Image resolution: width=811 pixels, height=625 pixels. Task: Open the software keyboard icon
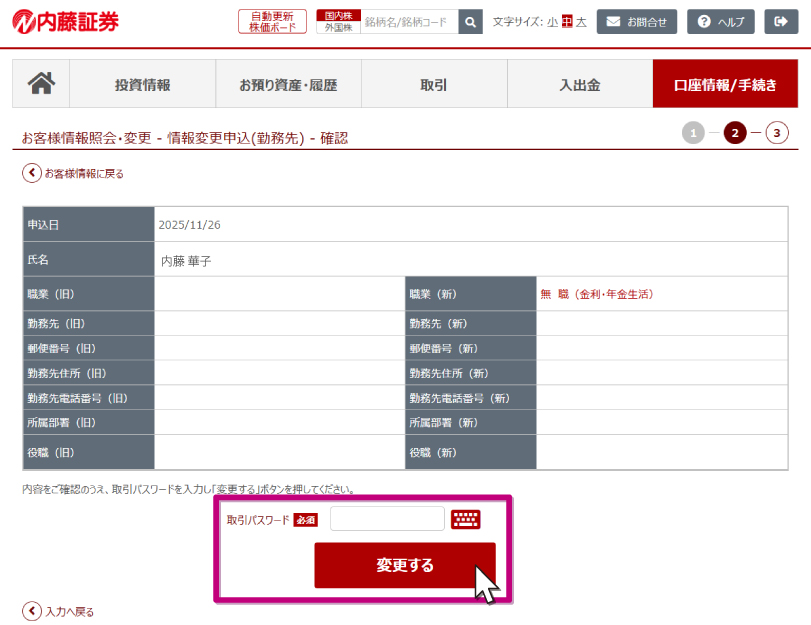coord(465,519)
